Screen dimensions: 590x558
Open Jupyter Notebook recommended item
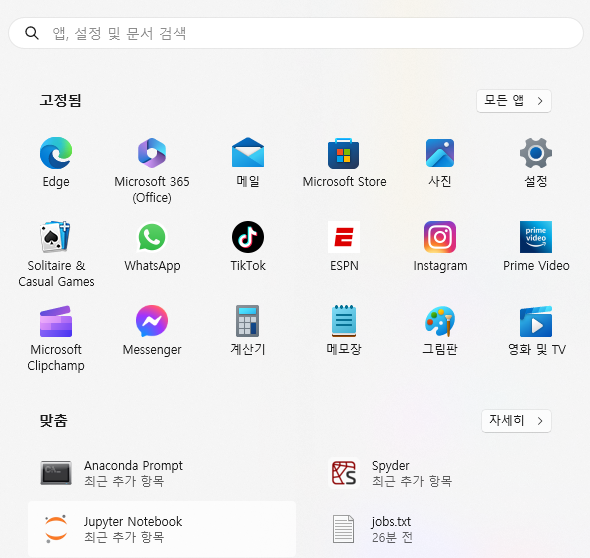point(162,529)
